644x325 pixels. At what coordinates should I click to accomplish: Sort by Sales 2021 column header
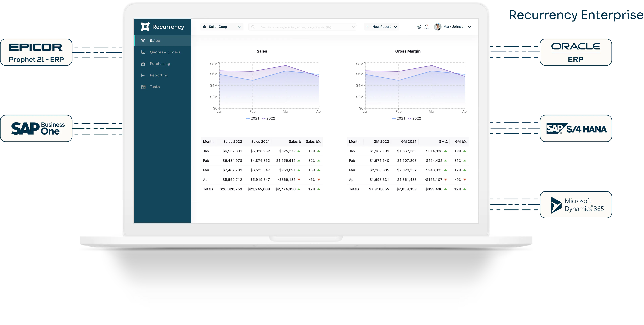tap(260, 142)
